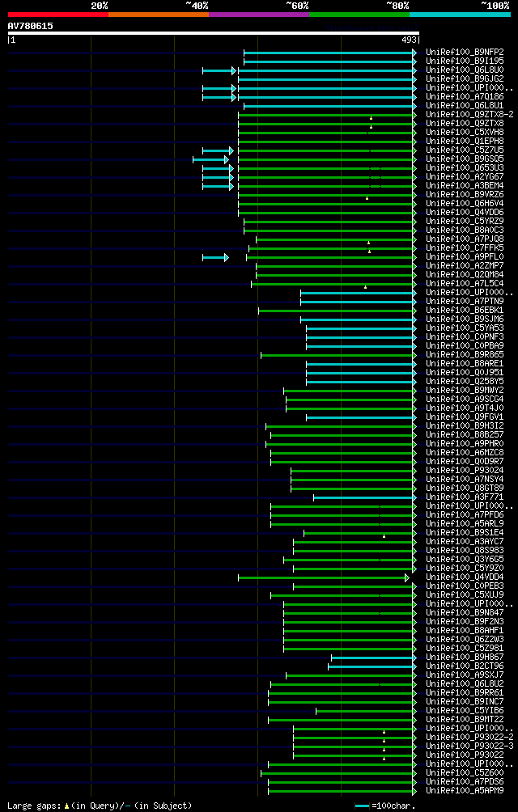Open hit UniRef100_C5YA53
This screenshot has height=812, width=518.
point(465,328)
